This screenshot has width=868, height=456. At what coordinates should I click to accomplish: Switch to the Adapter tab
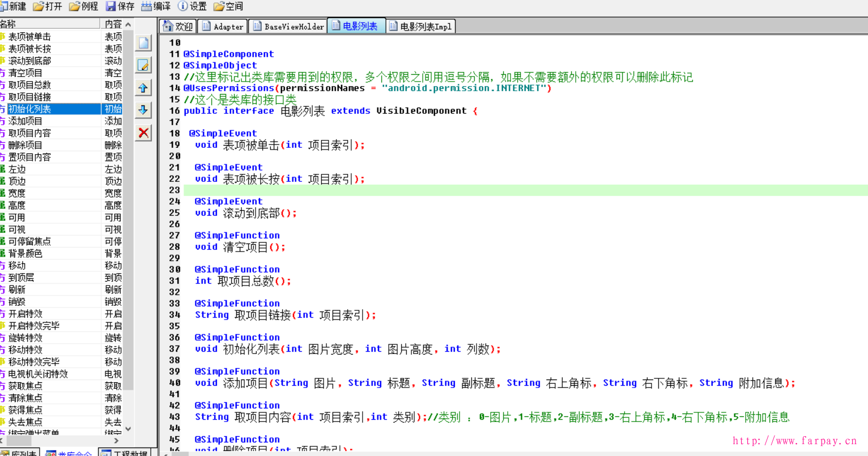(223, 27)
